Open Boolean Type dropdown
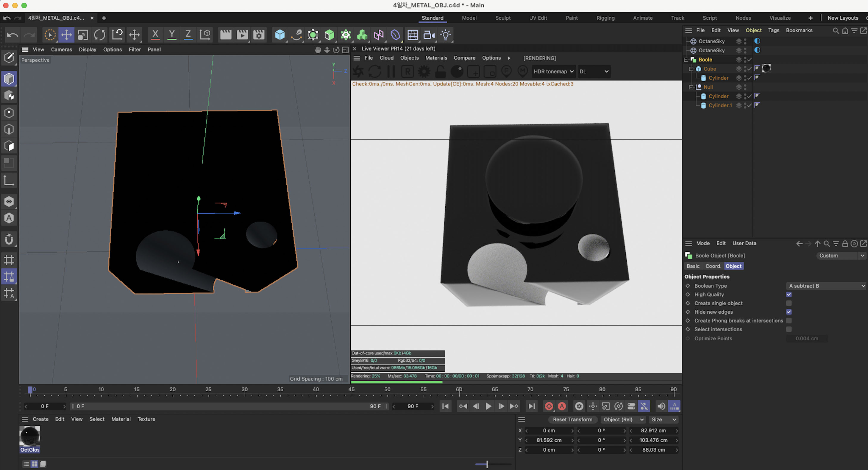 [x=826, y=286]
